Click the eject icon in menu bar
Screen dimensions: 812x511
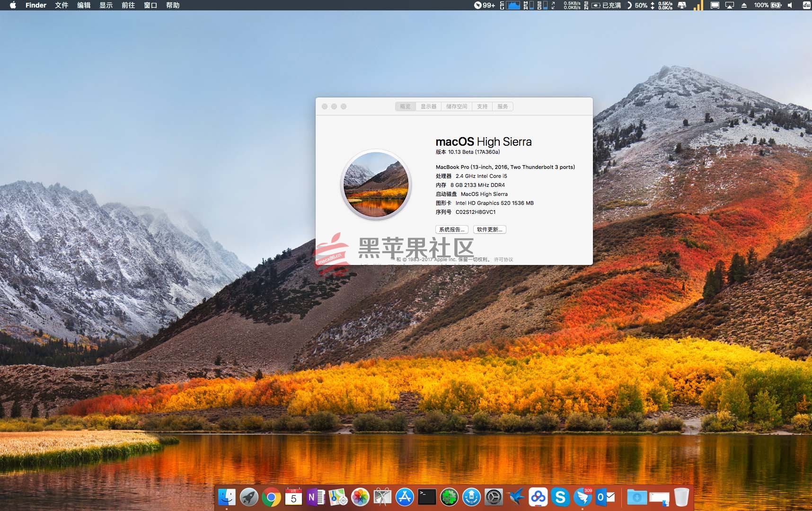(744, 5)
